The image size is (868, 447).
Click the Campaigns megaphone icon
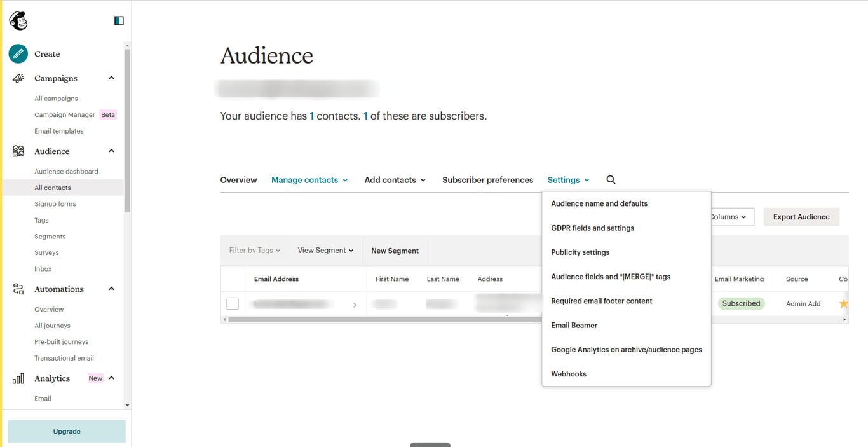point(18,78)
